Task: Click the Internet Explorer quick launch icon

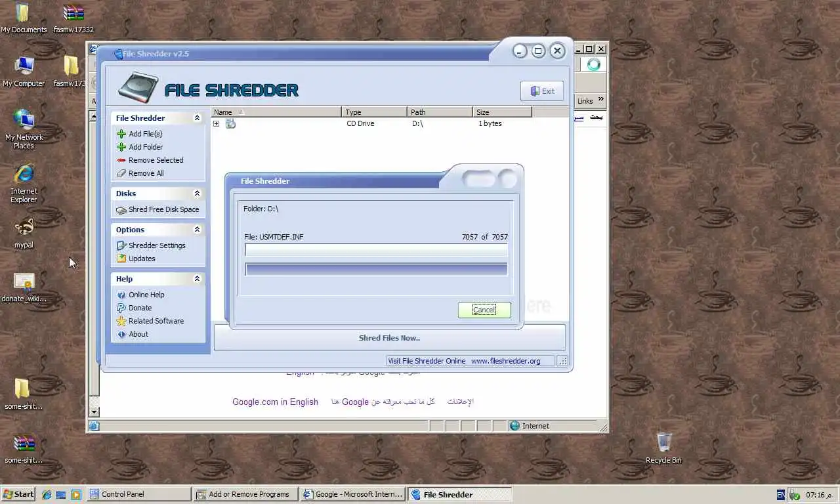Action: [47, 494]
